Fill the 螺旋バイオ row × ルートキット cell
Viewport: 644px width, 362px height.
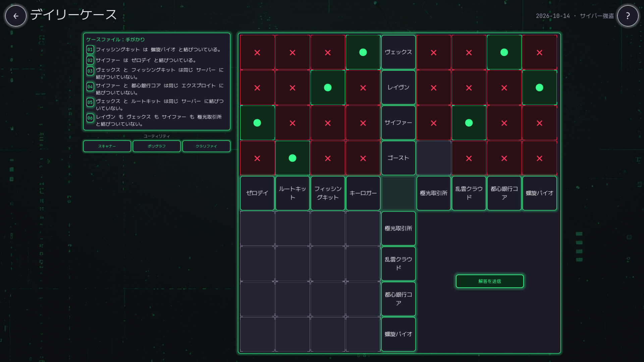click(292, 334)
